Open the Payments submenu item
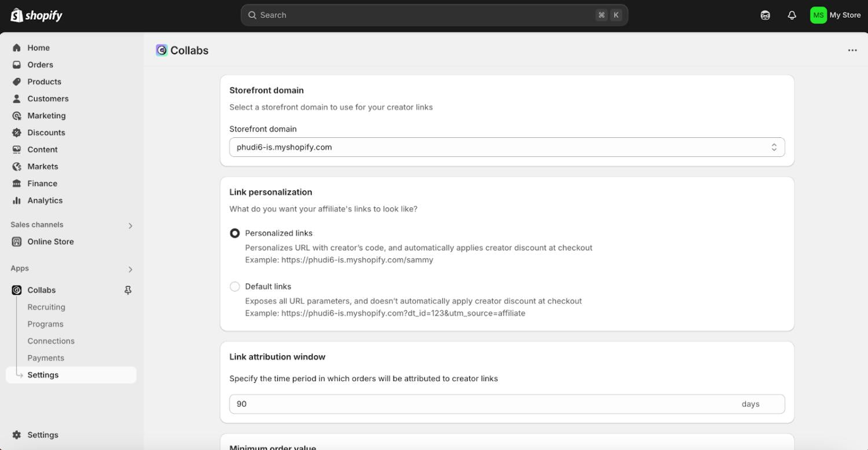 (x=46, y=358)
